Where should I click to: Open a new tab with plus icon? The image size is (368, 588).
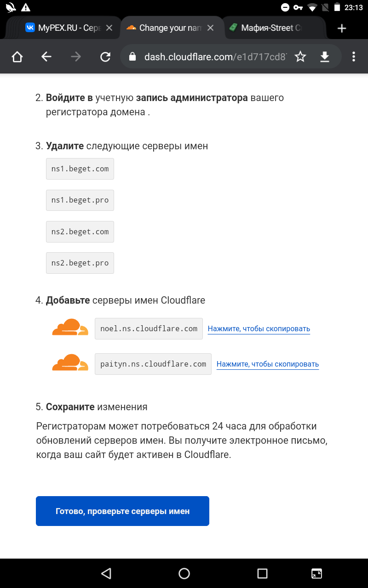pos(341,28)
